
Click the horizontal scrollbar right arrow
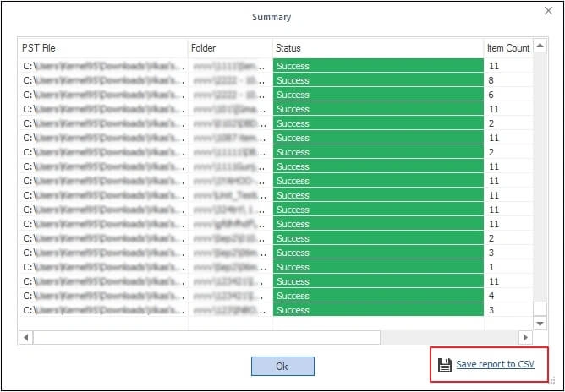pyautogui.click(x=525, y=338)
